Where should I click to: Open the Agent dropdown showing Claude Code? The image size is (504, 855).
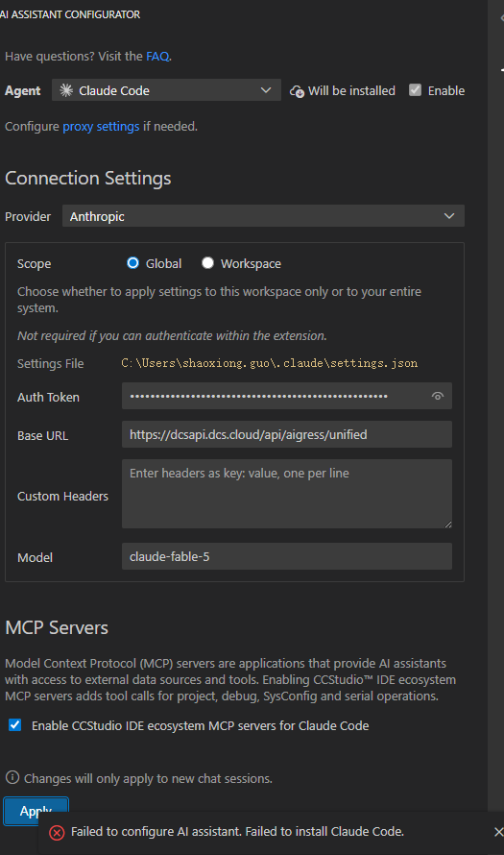coord(166,90)
